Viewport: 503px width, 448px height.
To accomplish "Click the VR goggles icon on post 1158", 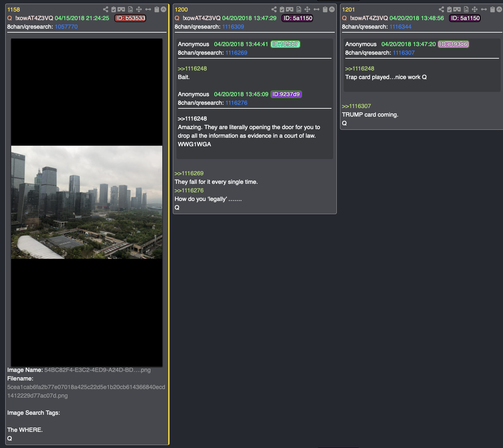I will point(121,10).
